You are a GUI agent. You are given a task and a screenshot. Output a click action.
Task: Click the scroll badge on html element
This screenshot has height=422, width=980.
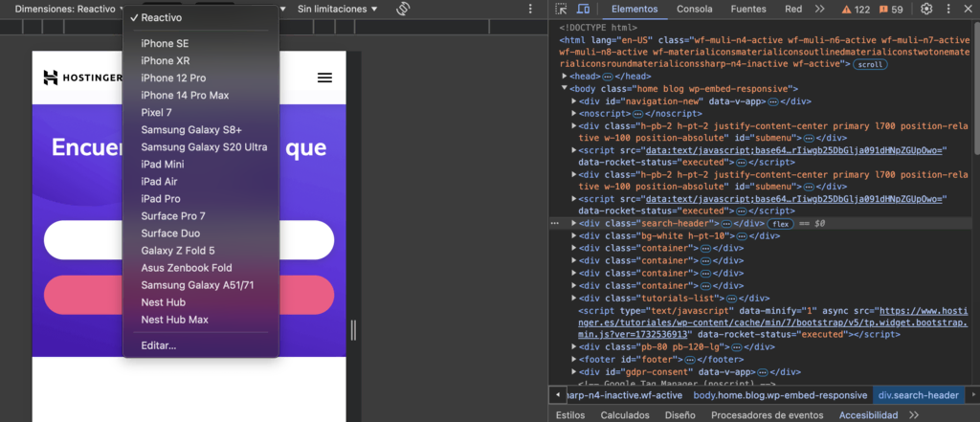[x=870, y=64]
